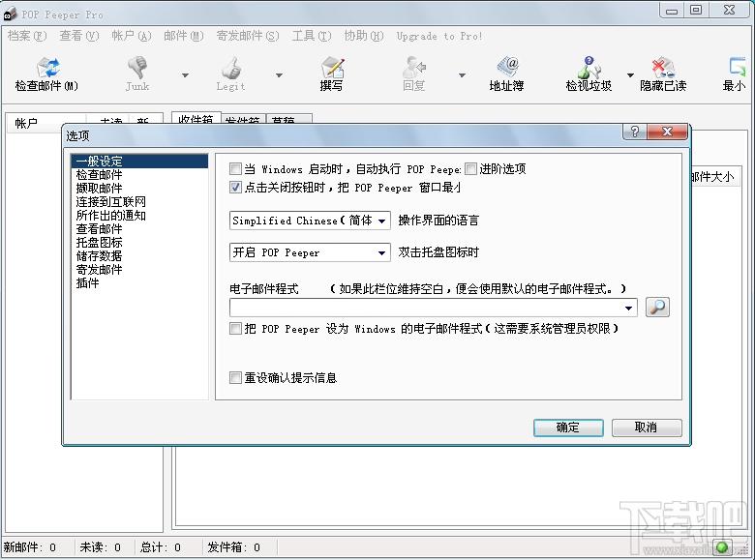
Task: Close the Options (选项) dialog with red X
Action: pos(667,132)
